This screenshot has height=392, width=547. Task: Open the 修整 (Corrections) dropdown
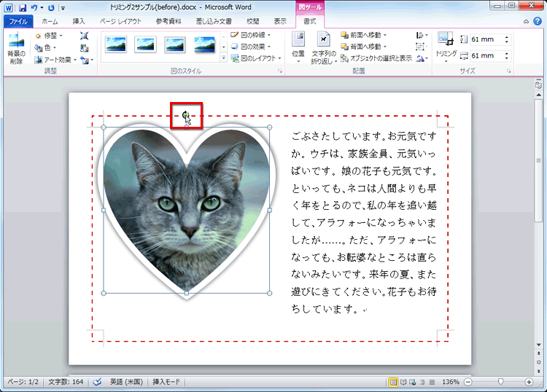[x=48, y=36]
